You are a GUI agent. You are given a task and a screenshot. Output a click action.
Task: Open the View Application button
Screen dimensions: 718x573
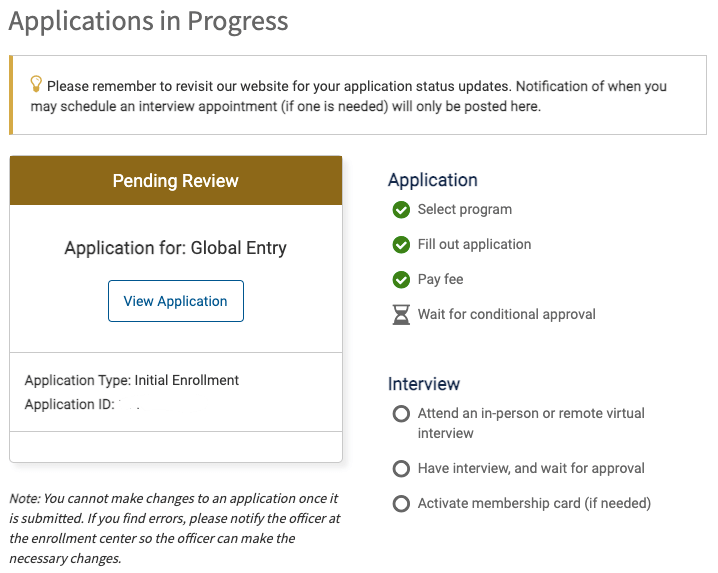[176, 301]
